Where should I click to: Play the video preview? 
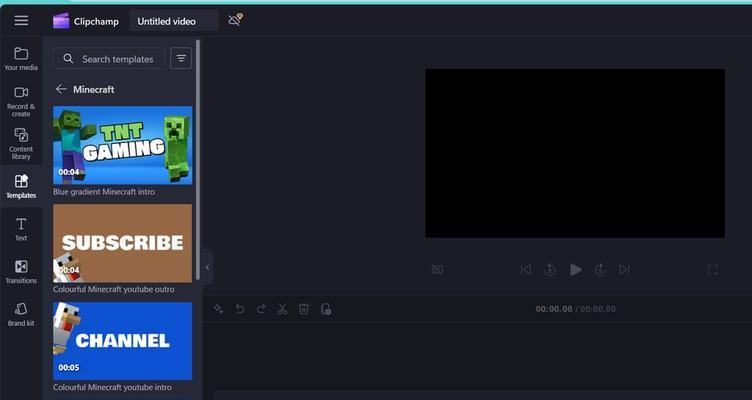(576, 270)
